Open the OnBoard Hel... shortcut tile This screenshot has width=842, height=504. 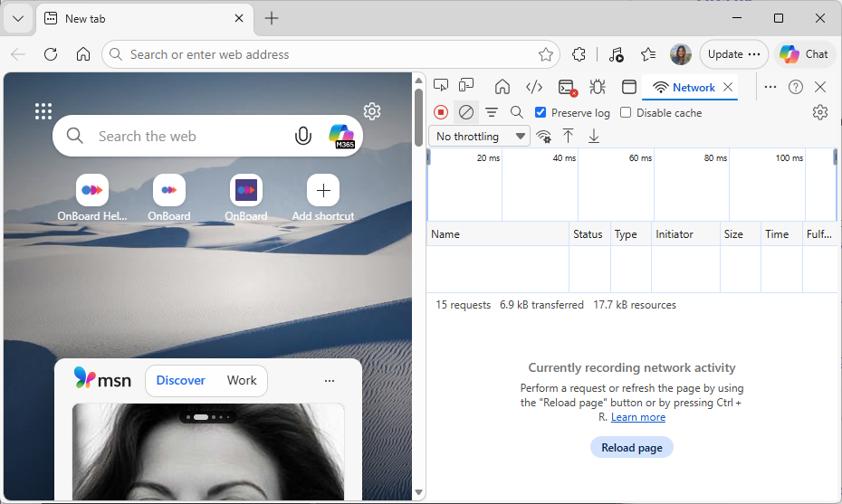[x=92, y=197]
